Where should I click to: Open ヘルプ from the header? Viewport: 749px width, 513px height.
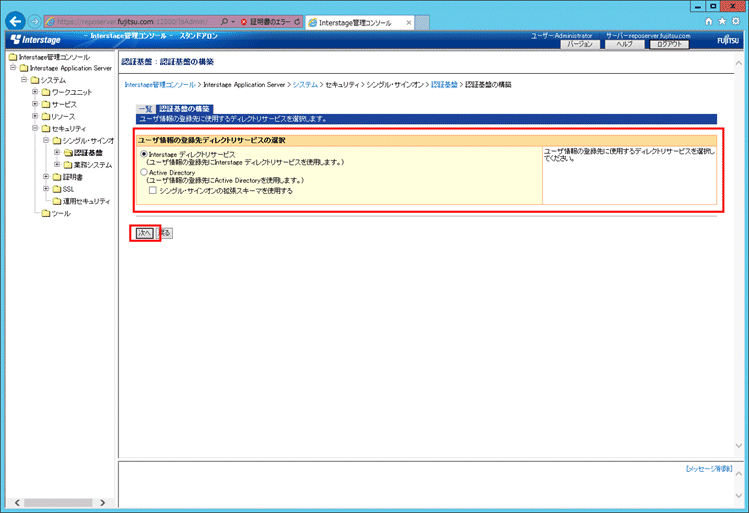click(624, 44)
